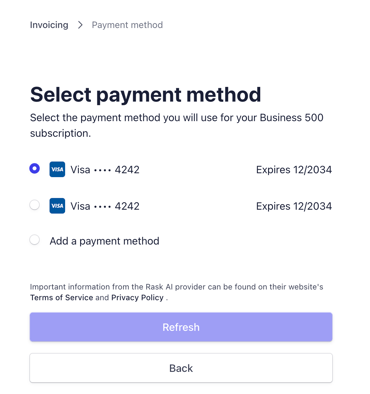Open the Privacy Policy link
Screen dimensions: 370x394
tap(137, 297)
